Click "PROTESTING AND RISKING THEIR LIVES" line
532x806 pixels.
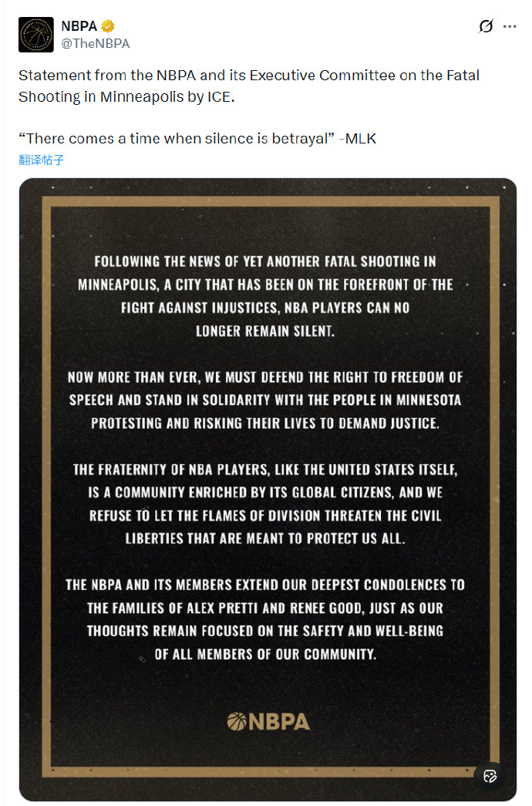(x=264, y=423)
